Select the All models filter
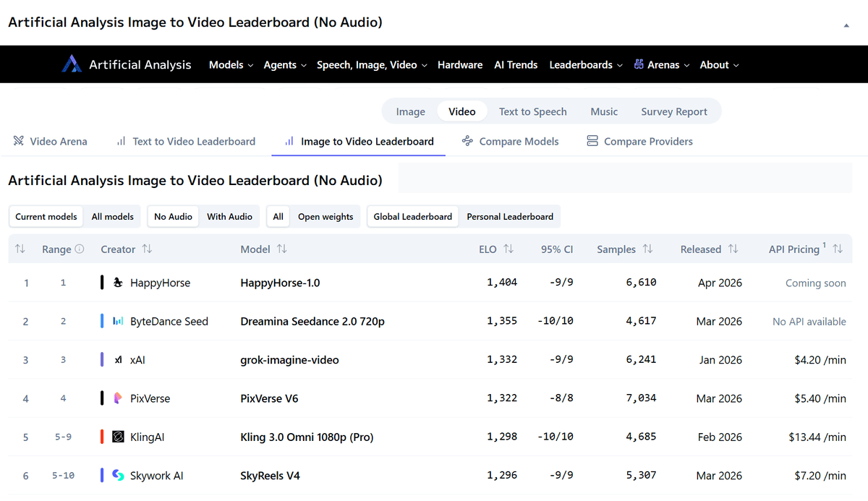The height and width of the screenshot is (501, 868). point(113,216)
